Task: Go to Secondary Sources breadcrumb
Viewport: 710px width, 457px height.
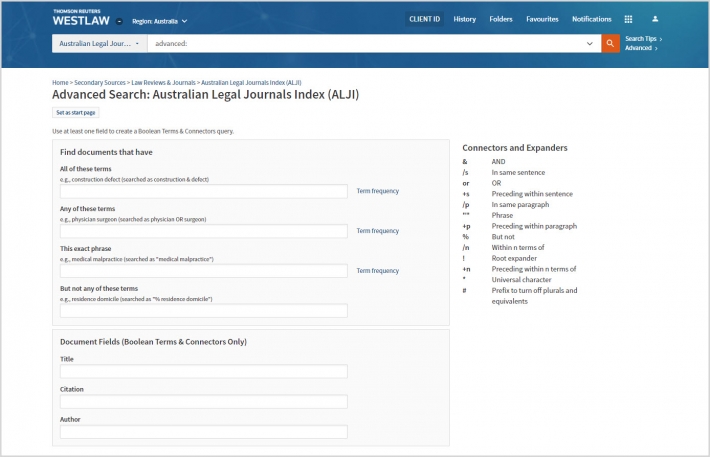Action: 100,82
